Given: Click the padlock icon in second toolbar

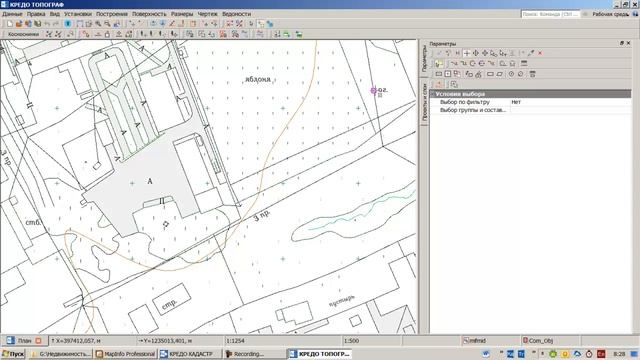Looking at the screenshot, I should (x=107, y=34).
